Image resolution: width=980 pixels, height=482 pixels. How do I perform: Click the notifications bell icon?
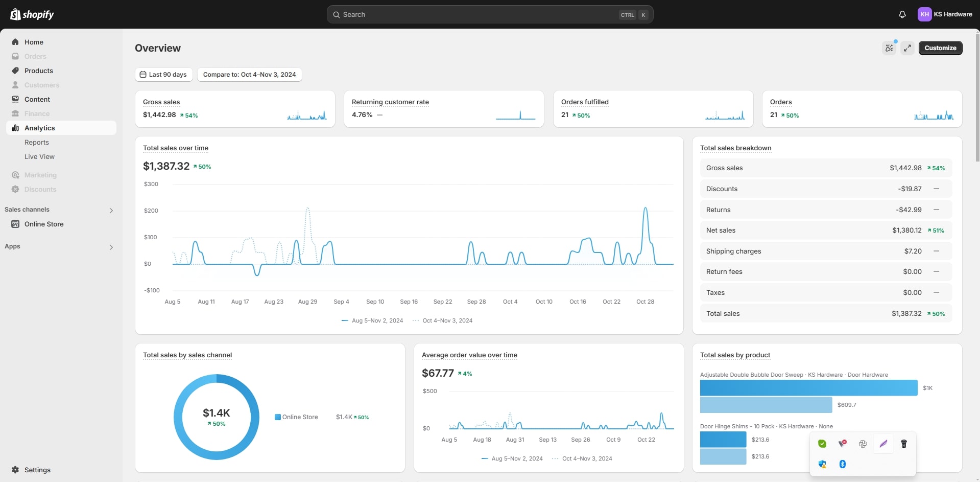tap(902, 14)
